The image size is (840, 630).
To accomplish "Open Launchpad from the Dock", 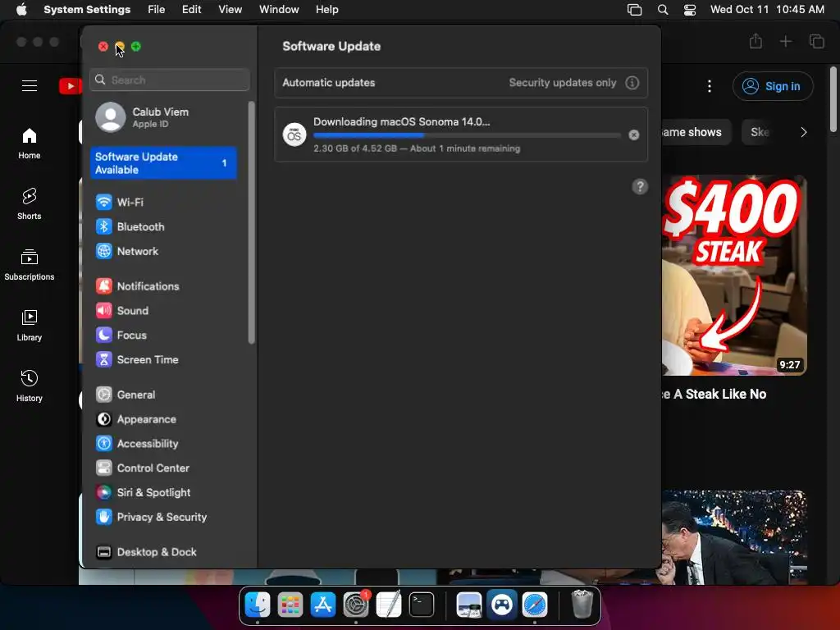I will coord(290,605).
